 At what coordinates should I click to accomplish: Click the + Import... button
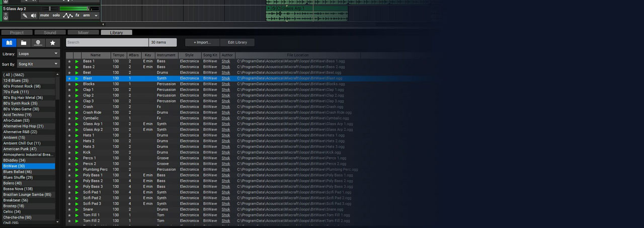202,42
